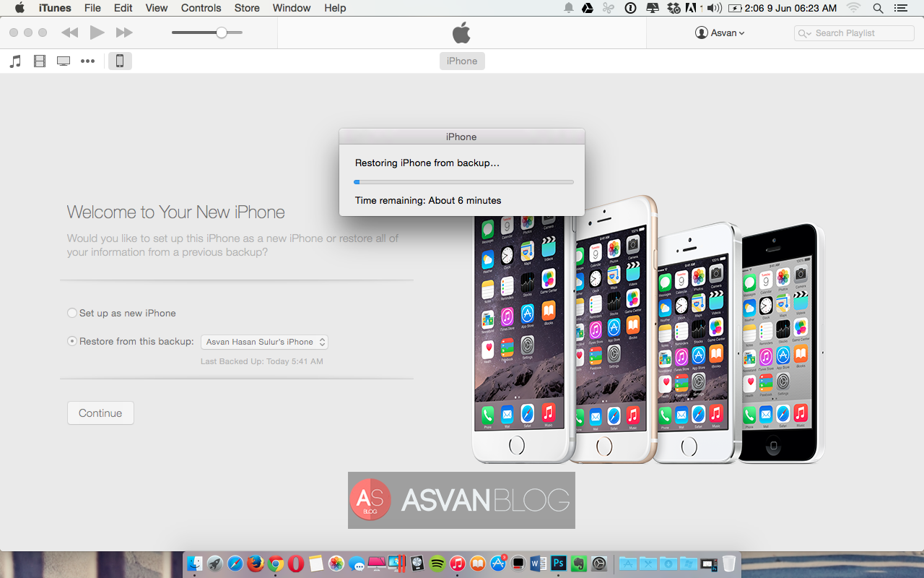Open Photoshop from the Dock

(x=559, y=564)
